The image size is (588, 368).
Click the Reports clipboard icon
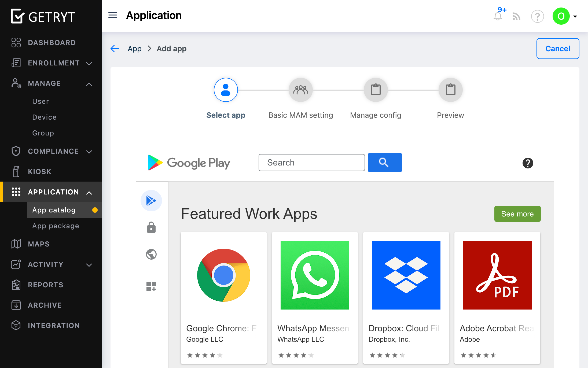(x=16, y=285)
